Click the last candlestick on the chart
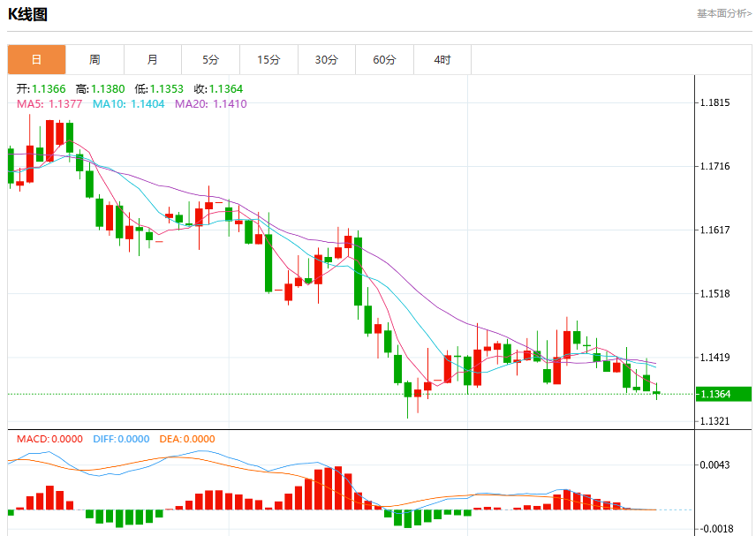756x536 pixels. [657, 392]
